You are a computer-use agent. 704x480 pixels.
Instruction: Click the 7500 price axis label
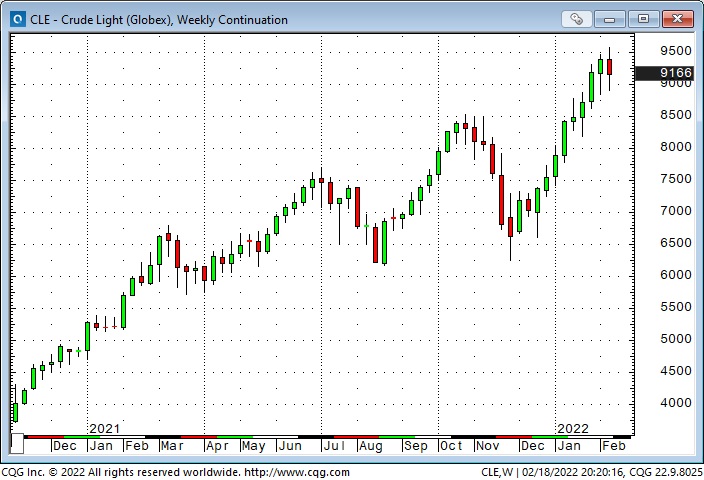676,179
